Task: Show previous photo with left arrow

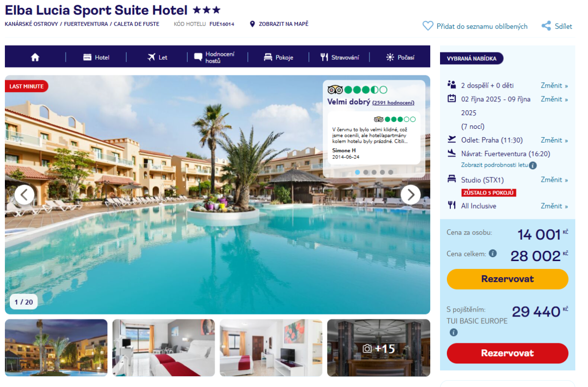Action: [24, 194]
